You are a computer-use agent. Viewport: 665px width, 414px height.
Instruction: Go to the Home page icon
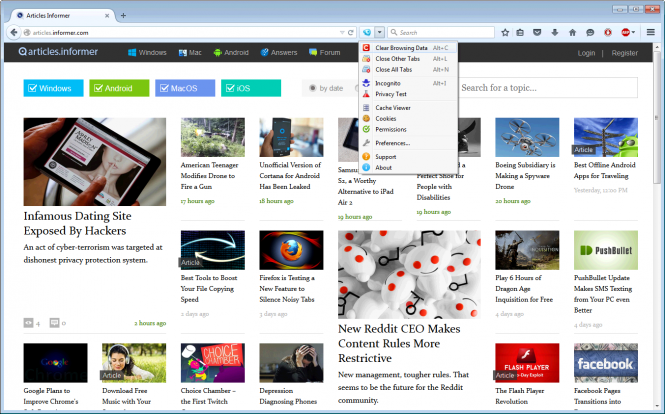[x=572, y=32]
